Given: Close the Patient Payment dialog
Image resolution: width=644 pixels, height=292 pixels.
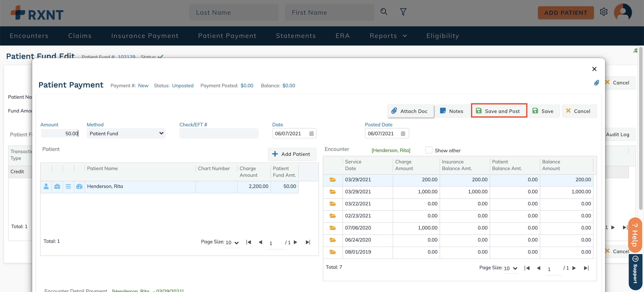Looking at the screenshot, I should (x=594, y=69).
